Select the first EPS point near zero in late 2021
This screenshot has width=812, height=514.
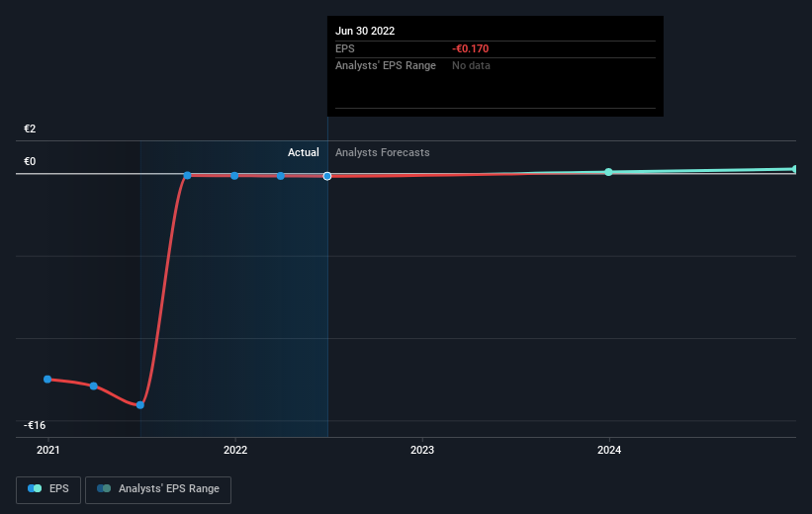188,176
